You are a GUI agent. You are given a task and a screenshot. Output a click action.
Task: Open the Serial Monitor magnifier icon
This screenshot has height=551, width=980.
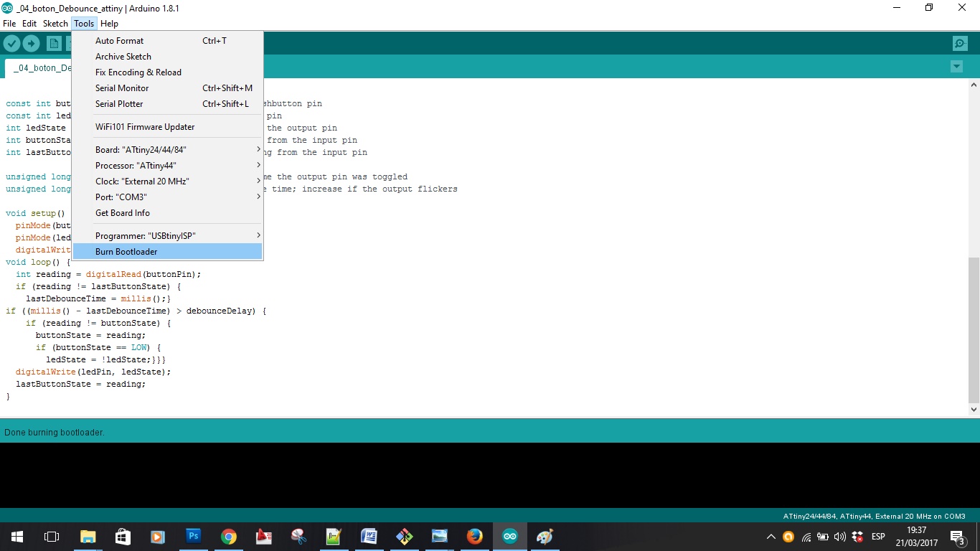[x=960, y=44]
